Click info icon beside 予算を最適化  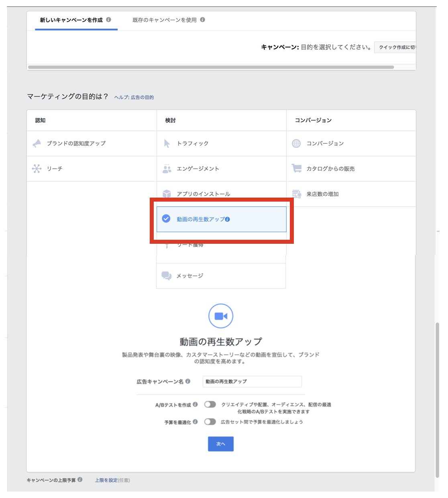coord(195,422)
